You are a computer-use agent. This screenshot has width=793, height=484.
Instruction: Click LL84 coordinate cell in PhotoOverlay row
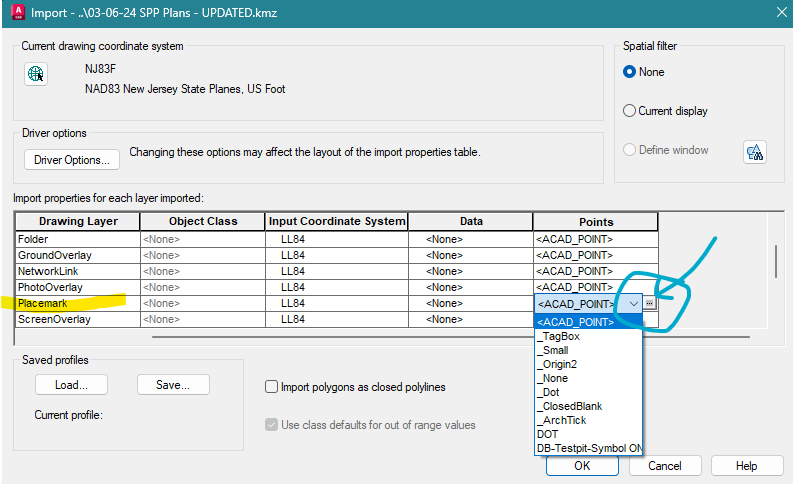[337, 287]
